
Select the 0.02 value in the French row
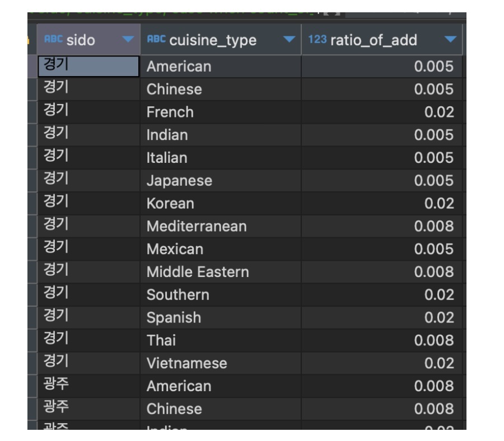point(382,112)
